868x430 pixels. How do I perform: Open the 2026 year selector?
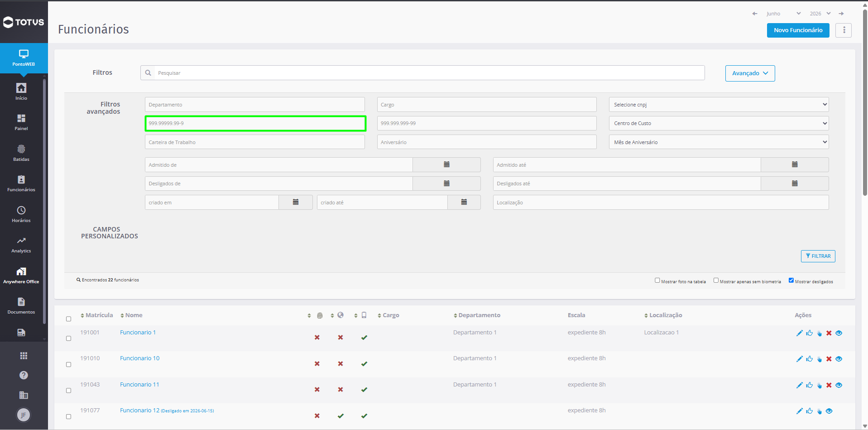coord(820,14)
